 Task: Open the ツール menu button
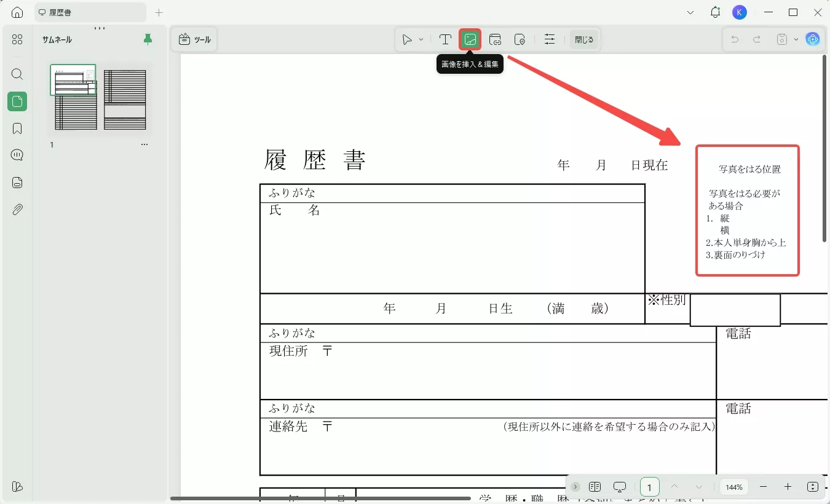pos(194,39)
